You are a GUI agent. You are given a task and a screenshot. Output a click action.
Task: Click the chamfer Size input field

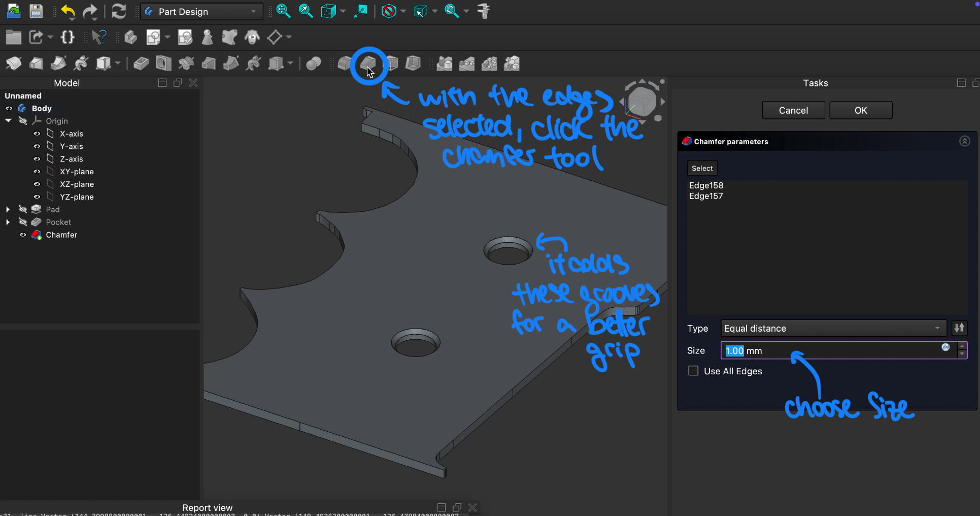point(832,350)
